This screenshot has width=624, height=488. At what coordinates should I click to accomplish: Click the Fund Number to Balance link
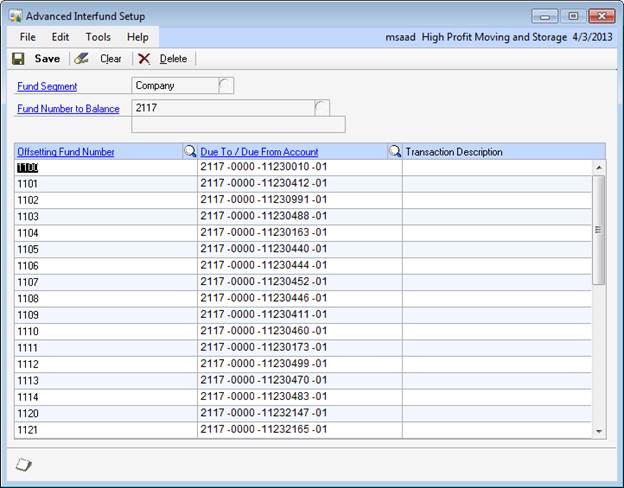(x=68, y=108)
